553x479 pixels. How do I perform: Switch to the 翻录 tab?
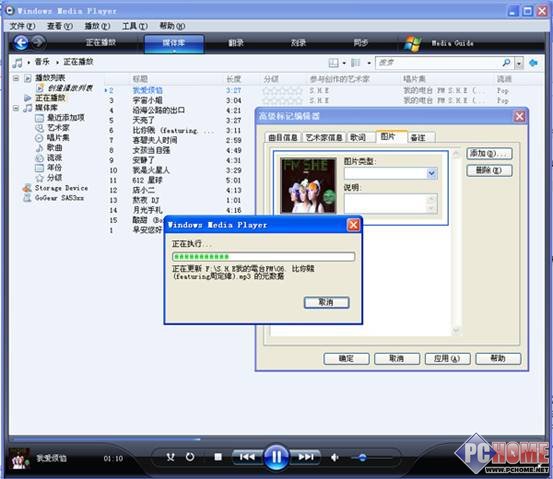(236, 43)
